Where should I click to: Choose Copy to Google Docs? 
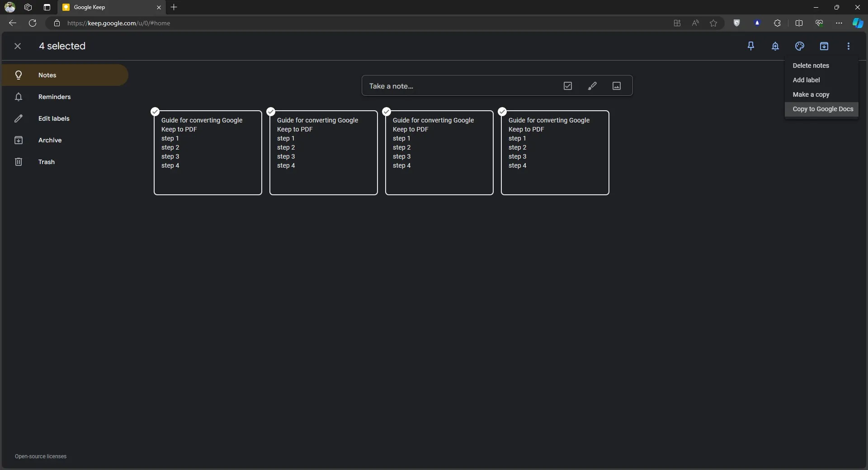tap(823, 109)
